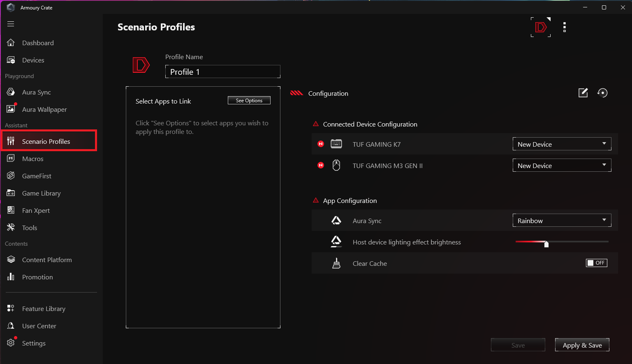Click the Save button

pos(518,345)
